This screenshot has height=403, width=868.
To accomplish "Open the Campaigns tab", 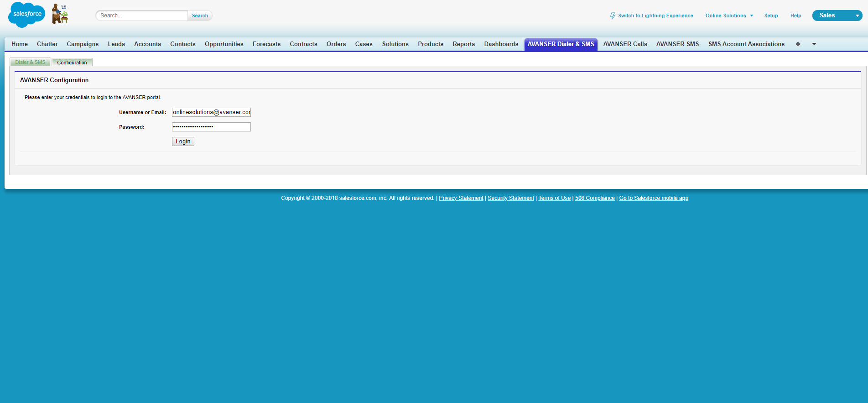I will click(x=83, y=44).
